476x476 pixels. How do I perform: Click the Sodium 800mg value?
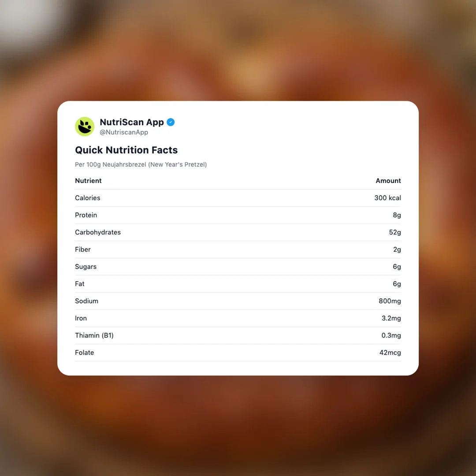390,301
